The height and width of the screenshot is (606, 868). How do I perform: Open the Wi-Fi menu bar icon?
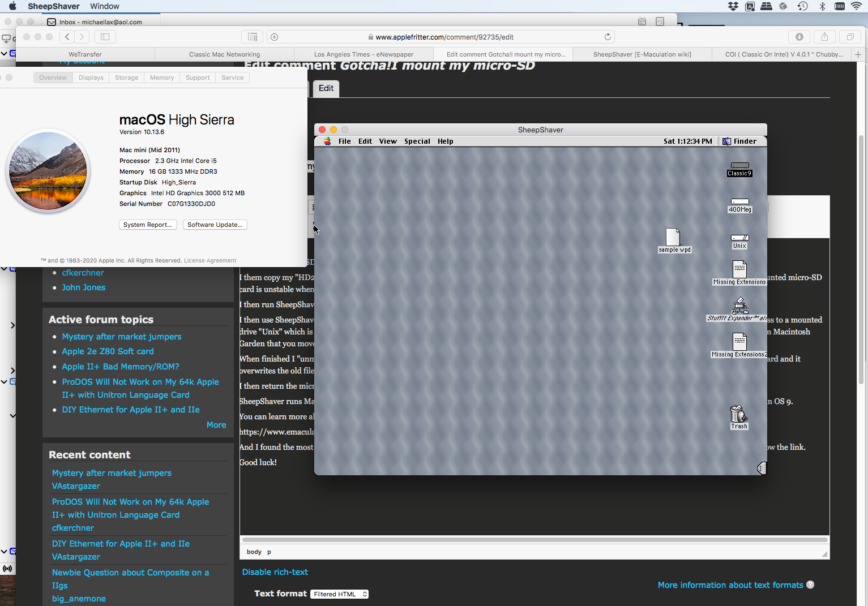pyautogui.click(x=856, y=6)
